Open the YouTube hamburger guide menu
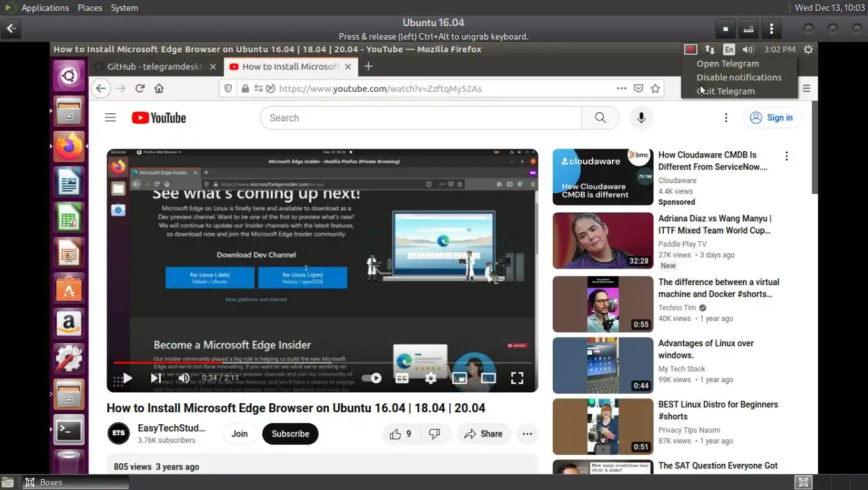The image size is (868, 490). [x=110, y=117]
